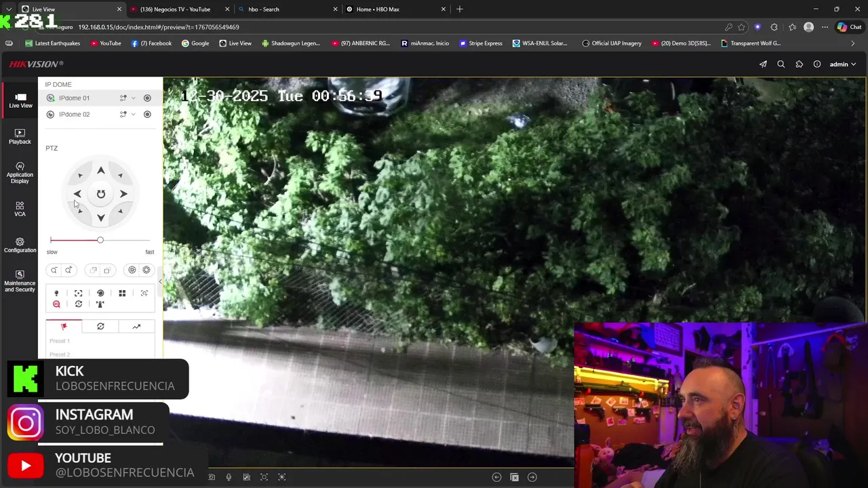The image size is (868, 488).
Task: Toggle two-way audio microphone
Action: (x=229, y=477)
